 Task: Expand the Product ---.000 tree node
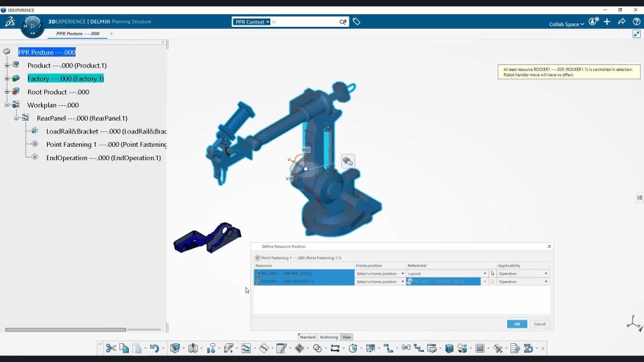(x=7, y=65)
